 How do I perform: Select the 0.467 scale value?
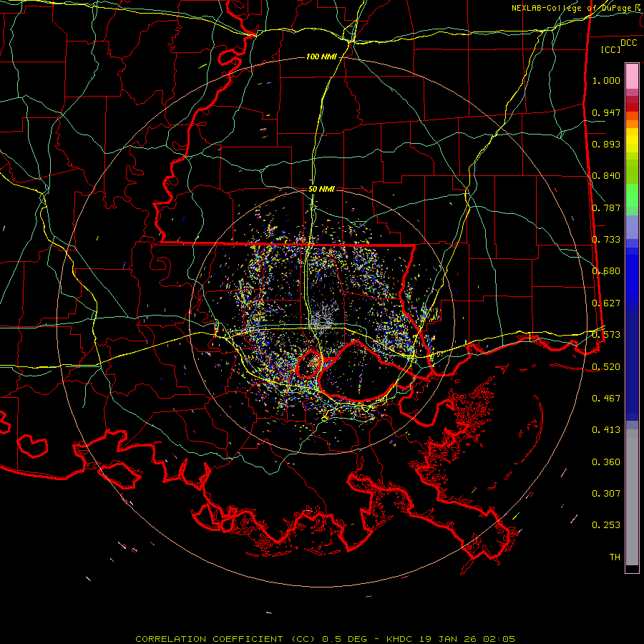[x=606, y=399]
